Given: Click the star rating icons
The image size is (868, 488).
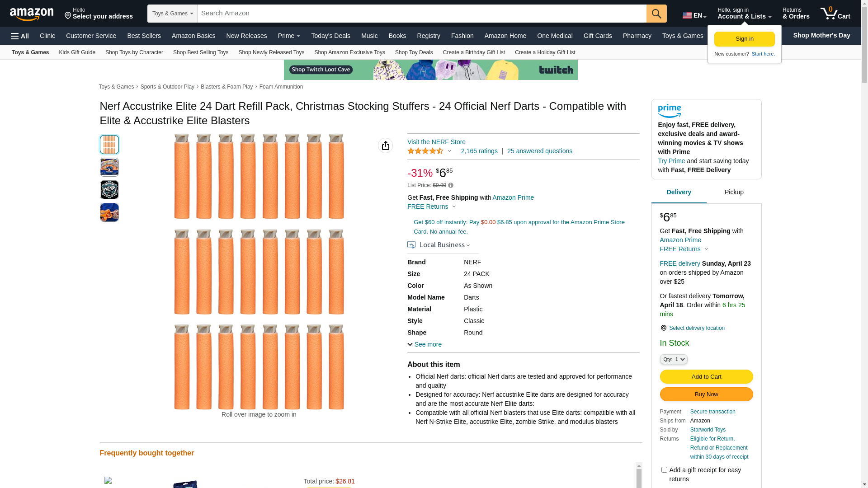Looking at the screenshot, I should click(x=425, y=151).
